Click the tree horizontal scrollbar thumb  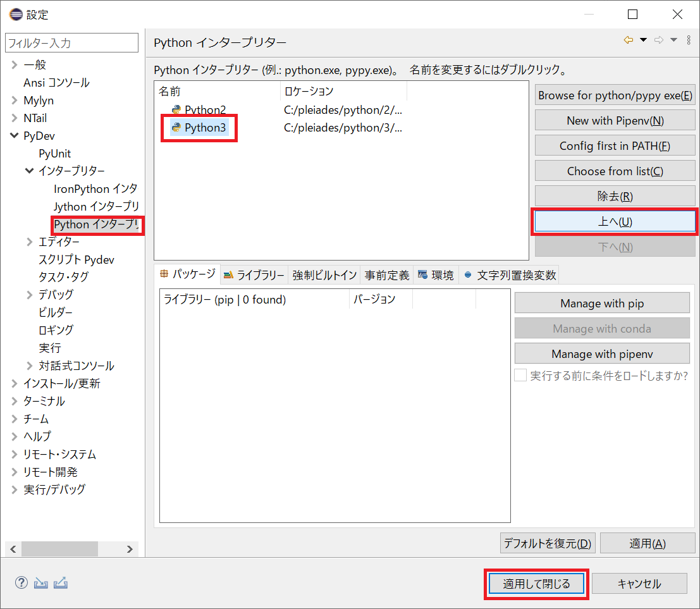pyautogui.click(x=60, y=549)
